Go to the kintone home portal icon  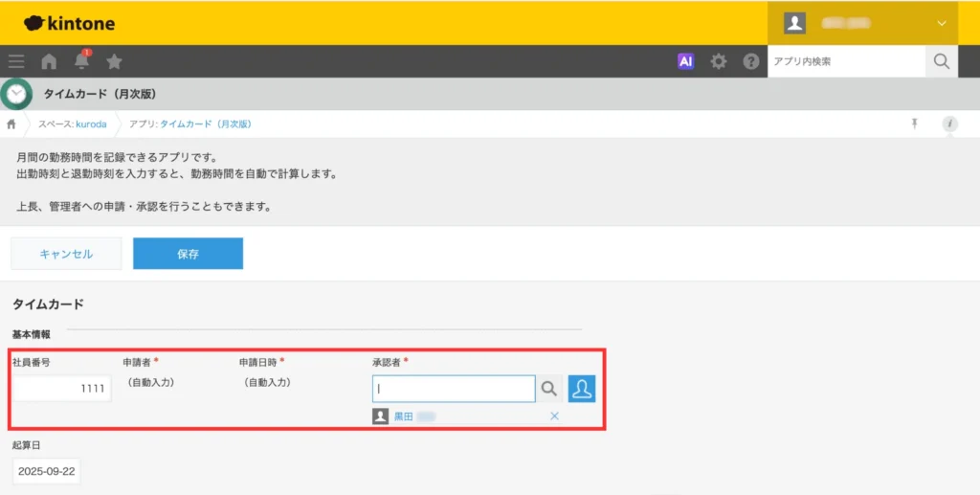click(49, 61)
